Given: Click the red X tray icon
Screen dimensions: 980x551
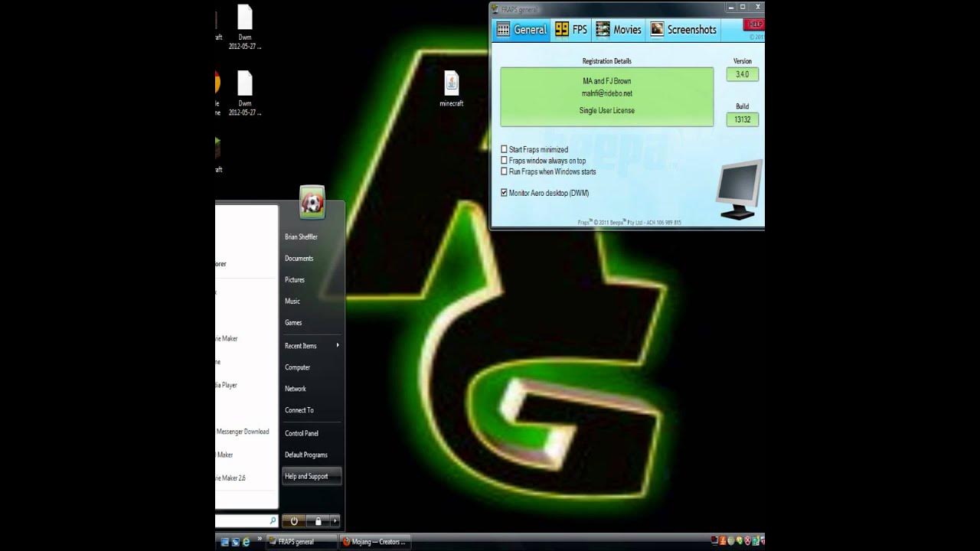Looking at the screenshot, I should tap(747, 541).
